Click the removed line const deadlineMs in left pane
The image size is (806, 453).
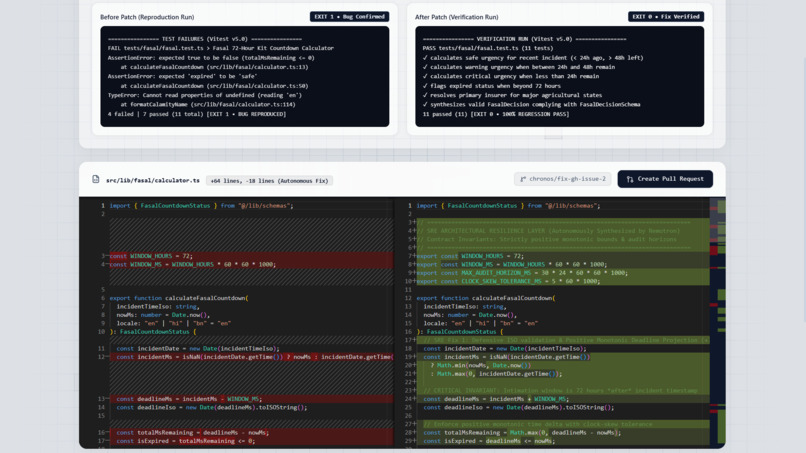click(251, 398)
